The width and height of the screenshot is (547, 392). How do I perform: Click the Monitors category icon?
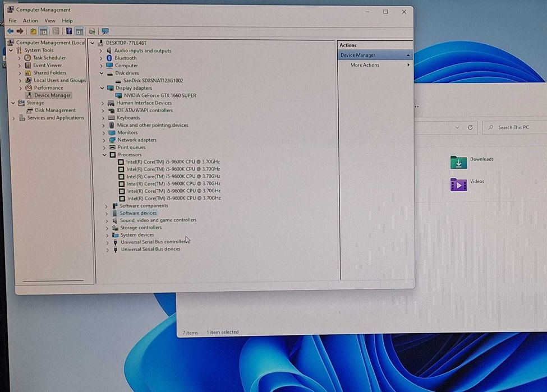coord(112,132)
